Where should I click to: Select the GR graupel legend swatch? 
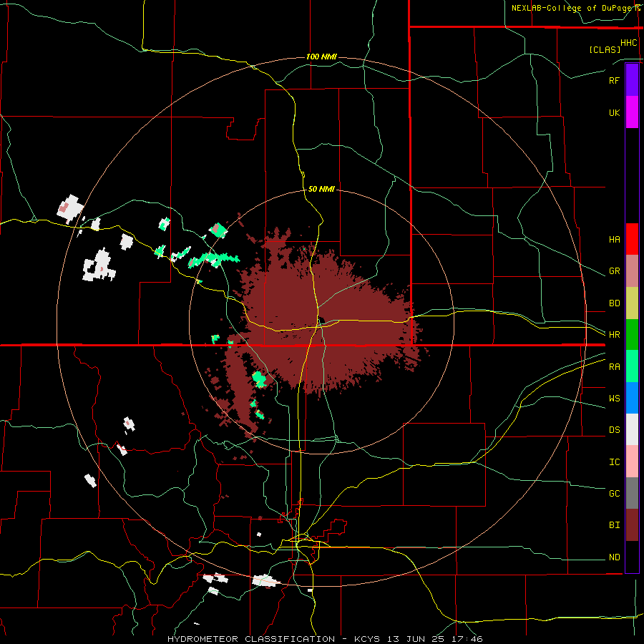632,271
